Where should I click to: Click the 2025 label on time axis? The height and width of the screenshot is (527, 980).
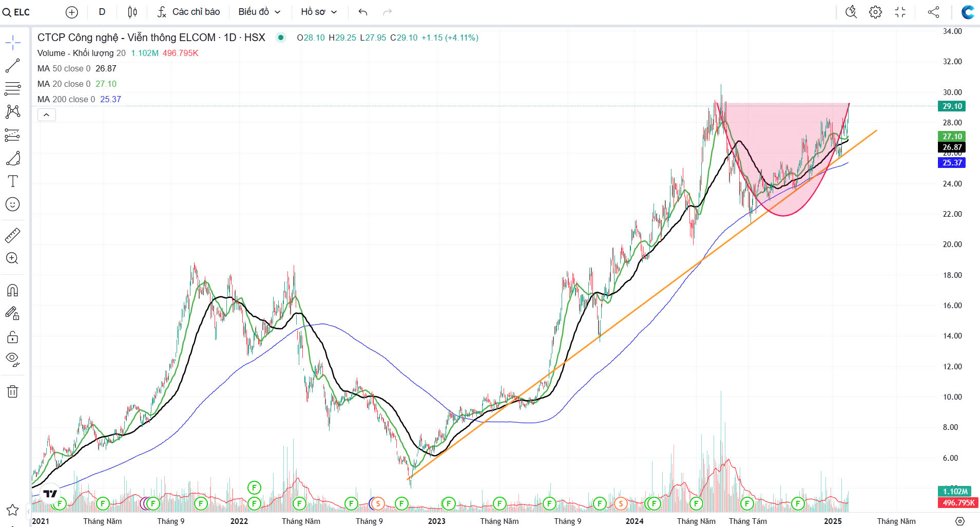[833, 521]
